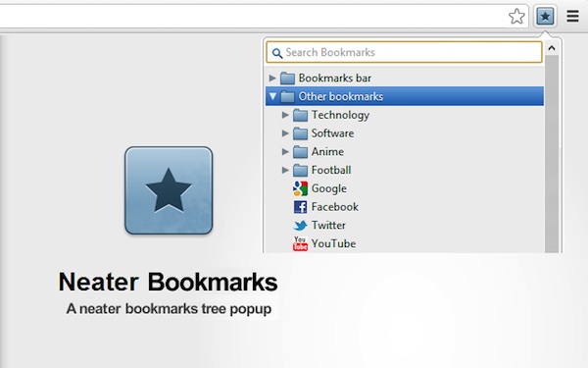The height and width of the screenshot is (368, 588).
Task: Open the Google bookmark favicon
Action: coord(300,188)
